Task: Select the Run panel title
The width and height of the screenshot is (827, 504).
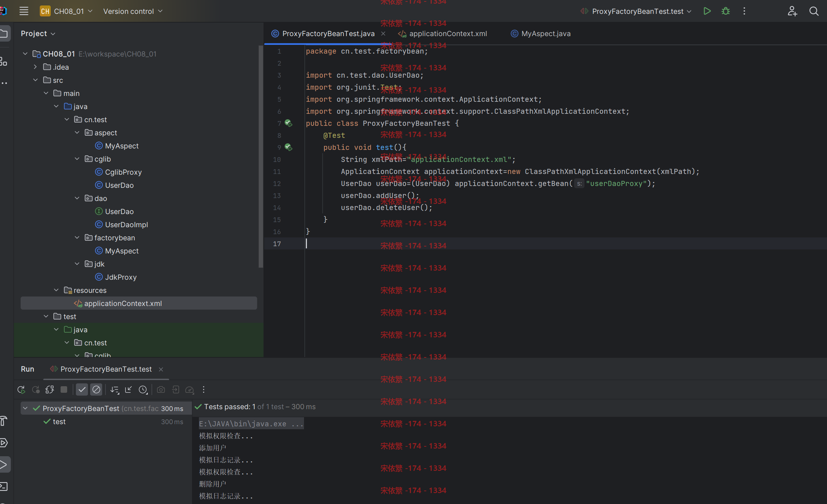Action: click(27, 369)
